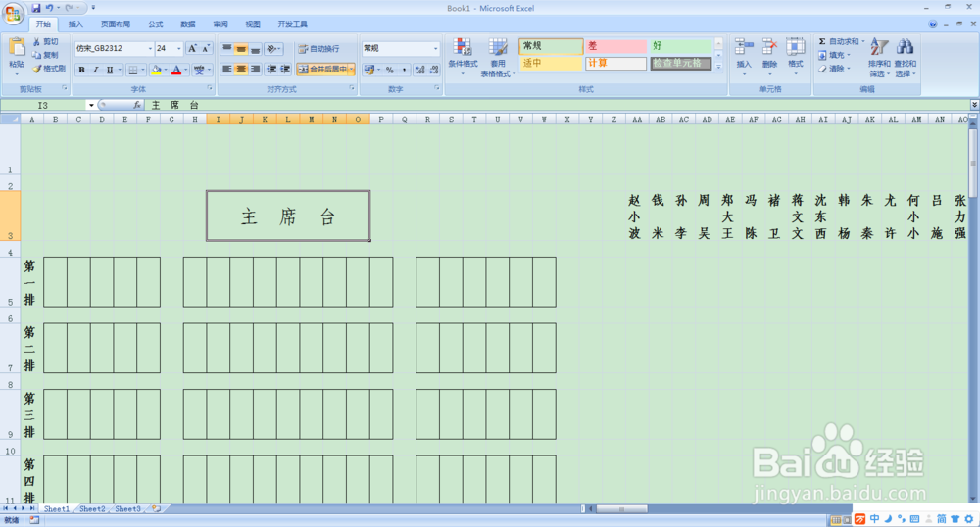Image resolution: width=980 pixels, height=527 pixels.
Task: Click Merge and Center (合并后居中) button
Action: click(x=322, y=70)
